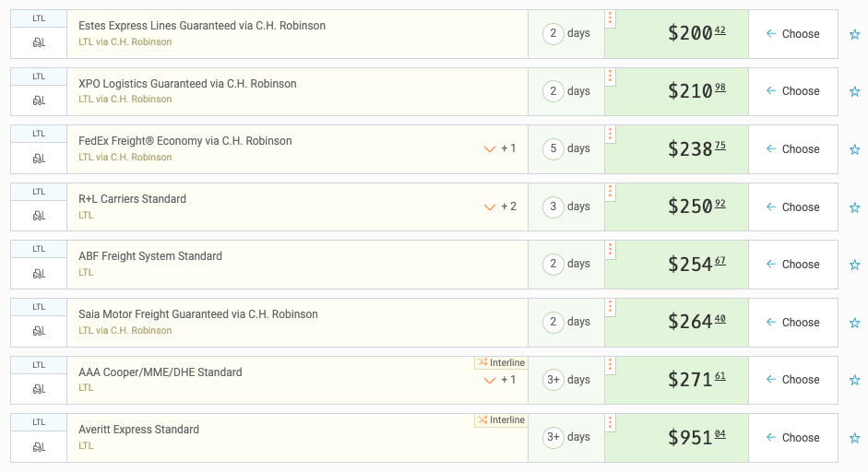Open three-dot menu for $951.04 rate

click(610, 423)
